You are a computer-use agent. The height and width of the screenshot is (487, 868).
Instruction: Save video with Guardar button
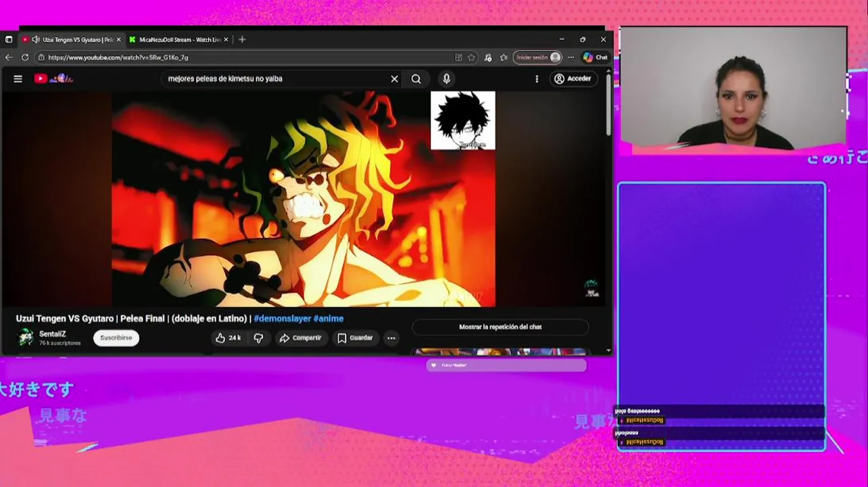tap(355, 338)
